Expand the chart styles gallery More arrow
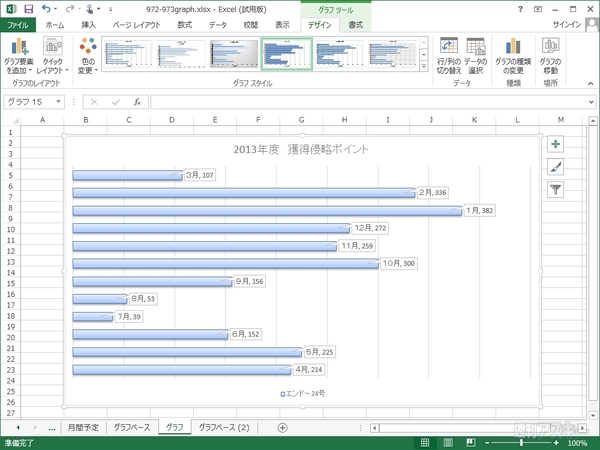Image resolution: width=600 pixels, height=450 pixels. tap(424, 66)
